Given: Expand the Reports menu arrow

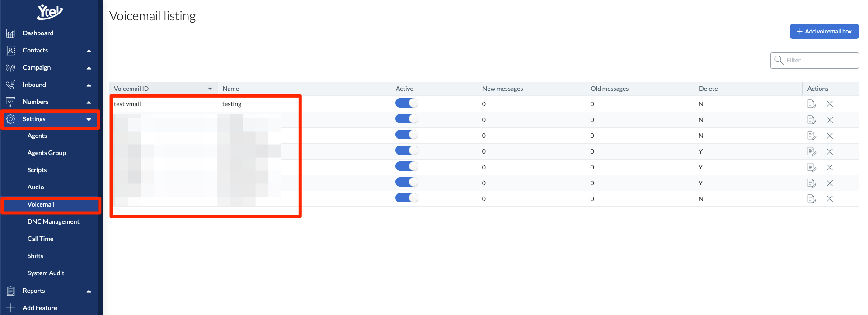Looking at the screenshot, I should pos(89,291).
